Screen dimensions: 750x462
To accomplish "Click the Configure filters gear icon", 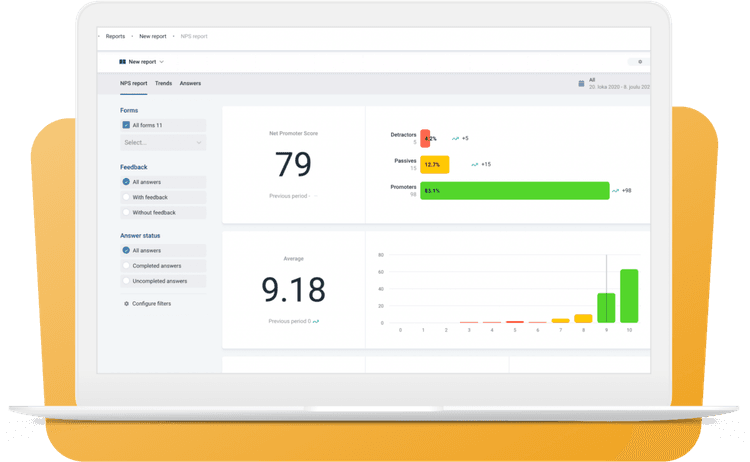I will pyautogui.click(x=126, y=304).
